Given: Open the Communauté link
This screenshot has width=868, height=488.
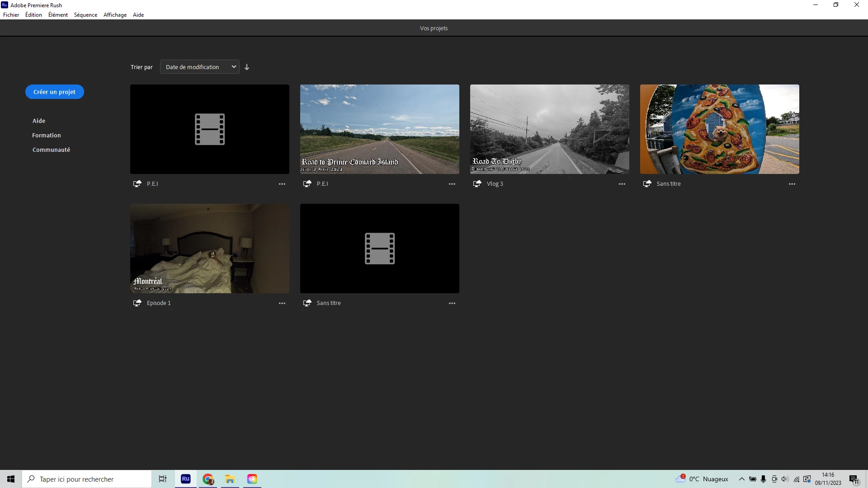Looking at the screenshot, I should 51,150.
